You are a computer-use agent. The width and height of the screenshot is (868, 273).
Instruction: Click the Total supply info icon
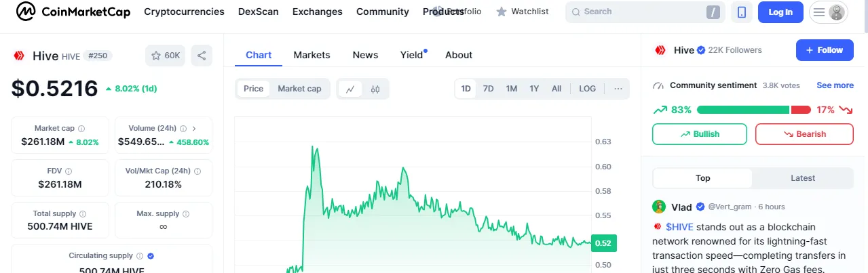point(83,214)
